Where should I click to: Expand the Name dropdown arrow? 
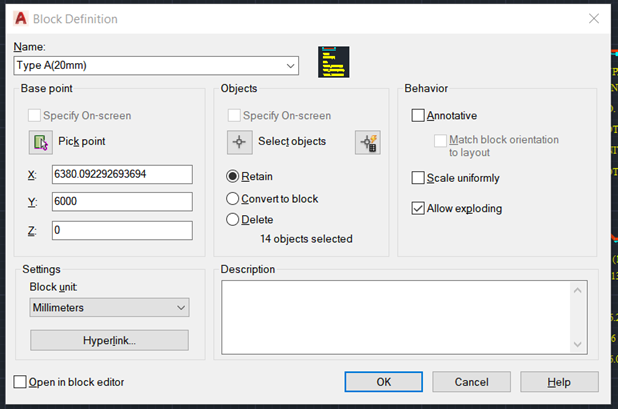point(290,65)
